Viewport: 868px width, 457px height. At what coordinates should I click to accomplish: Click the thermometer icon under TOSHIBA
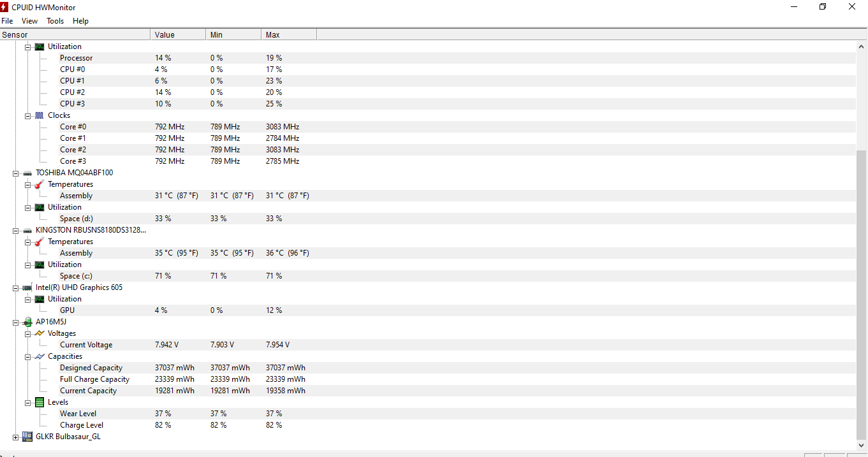point(40,184)
